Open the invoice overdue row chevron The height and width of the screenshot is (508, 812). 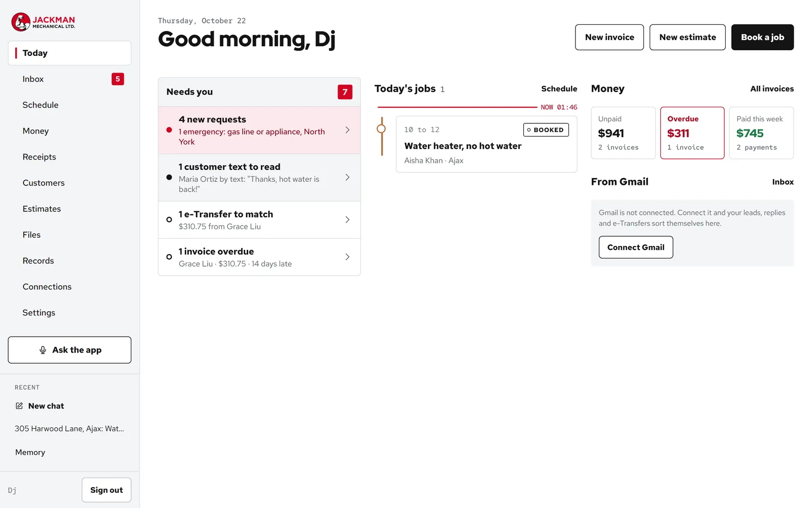coord(348,257)
